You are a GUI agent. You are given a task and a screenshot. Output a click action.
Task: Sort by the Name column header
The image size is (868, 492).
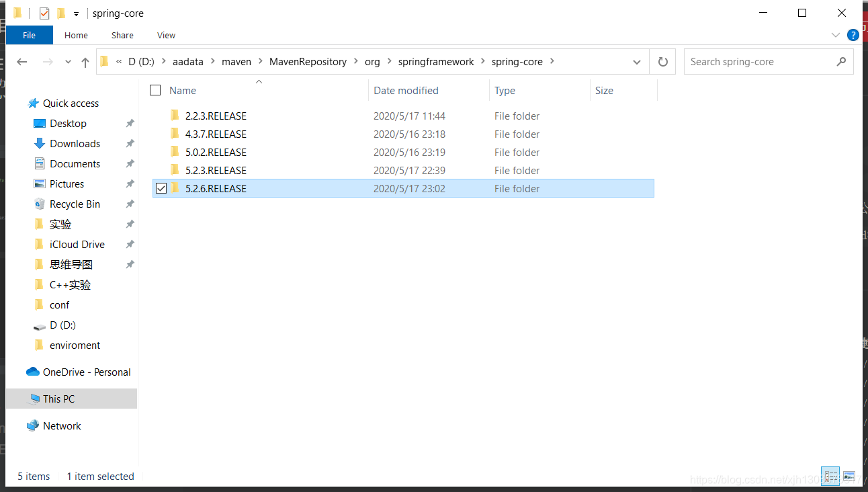tap(183, 91)
